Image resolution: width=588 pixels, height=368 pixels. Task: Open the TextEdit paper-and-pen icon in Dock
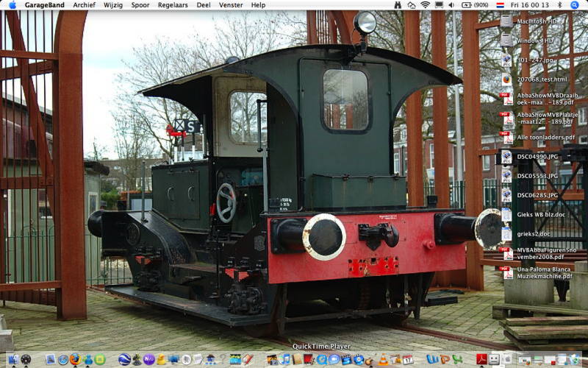pyautogui.click(x=198, y=359)
